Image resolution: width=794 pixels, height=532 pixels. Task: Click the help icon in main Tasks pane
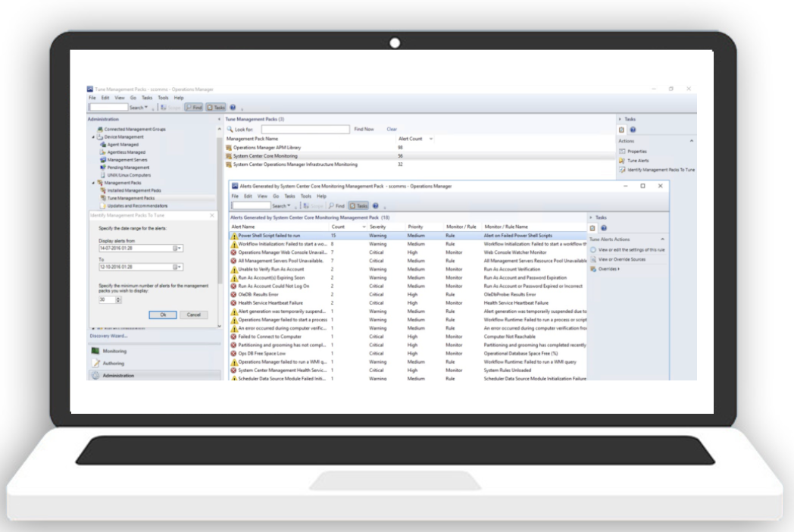[633, 130]
